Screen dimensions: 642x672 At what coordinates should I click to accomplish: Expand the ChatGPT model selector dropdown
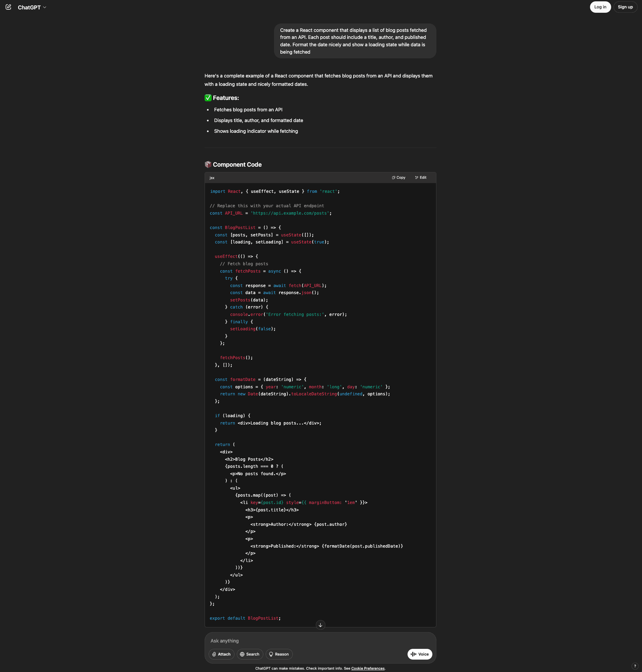tap(45, 7)
